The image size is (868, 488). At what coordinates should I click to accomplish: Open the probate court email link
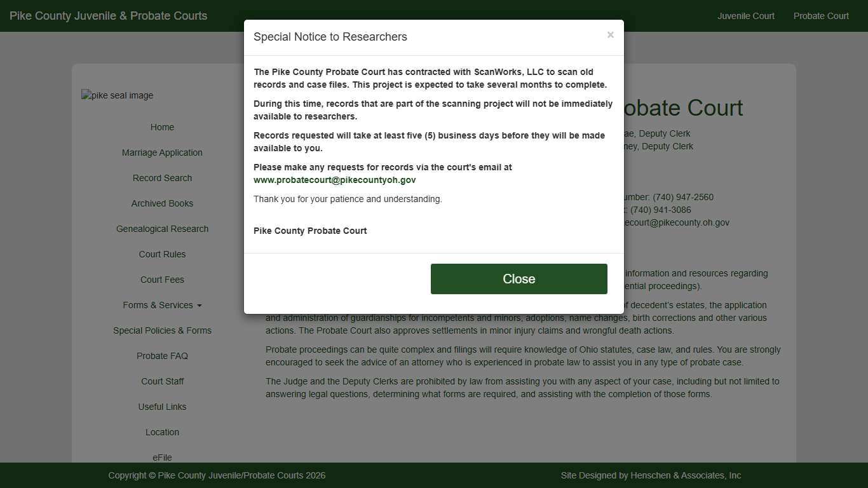[334, 180]
